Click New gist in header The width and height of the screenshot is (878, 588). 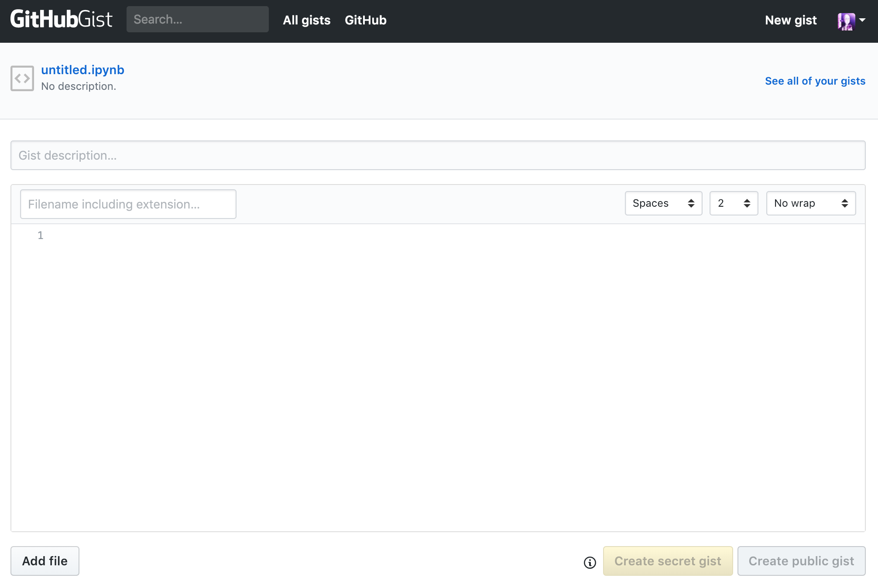click(790, 20)
